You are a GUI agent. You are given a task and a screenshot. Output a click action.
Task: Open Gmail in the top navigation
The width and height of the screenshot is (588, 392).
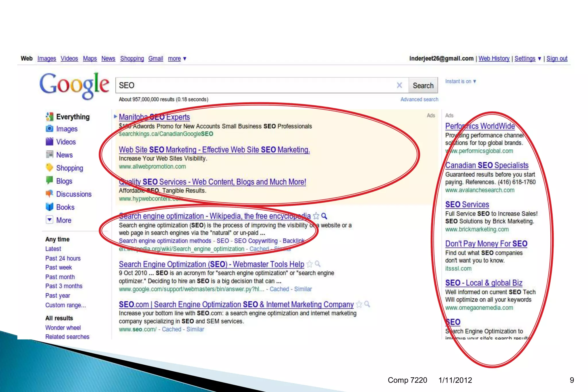tap(156, 59)
